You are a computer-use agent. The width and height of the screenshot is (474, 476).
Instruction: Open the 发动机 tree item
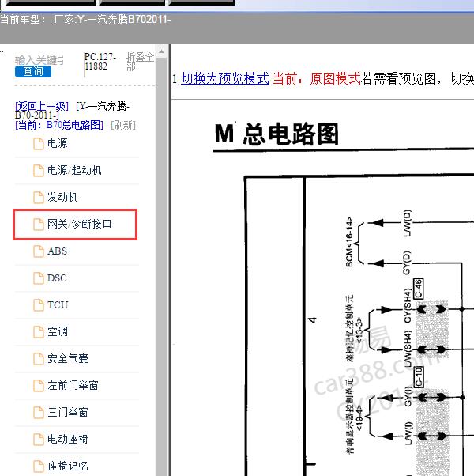62,197
